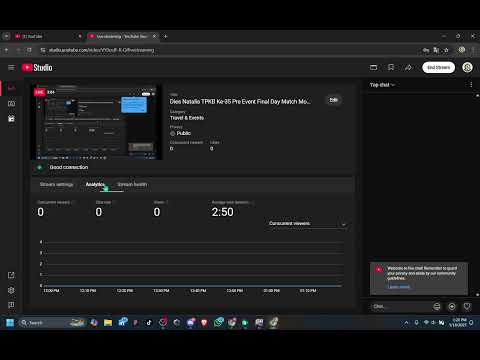Viewport: 480px width, 360px height.
Task: Open the Brave browser taskbar icon
Action: 204,322
